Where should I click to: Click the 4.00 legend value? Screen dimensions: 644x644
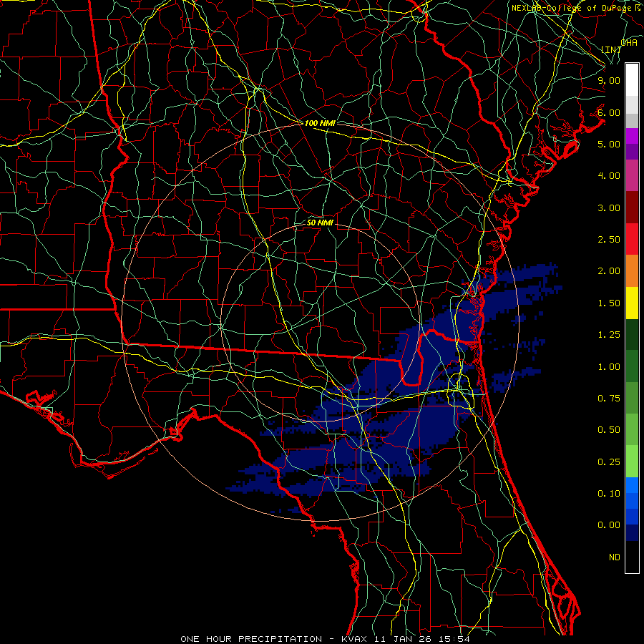pos(609,176)
